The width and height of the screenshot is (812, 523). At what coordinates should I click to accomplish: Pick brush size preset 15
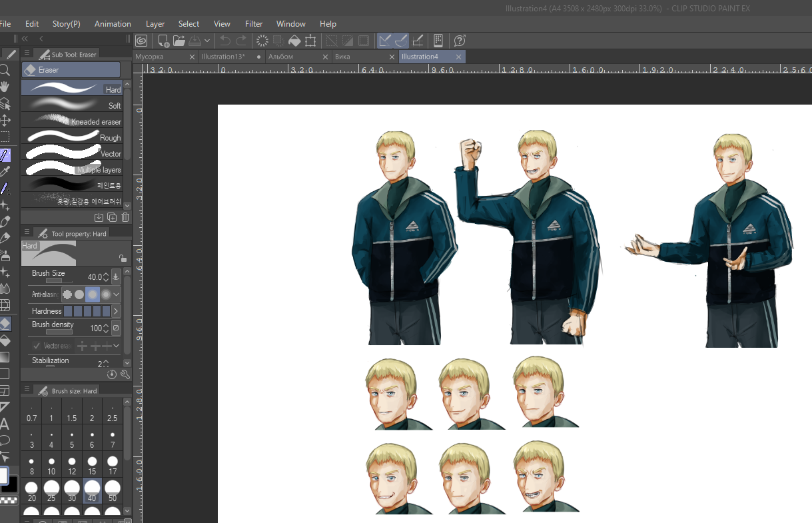pyautogui.click(x=92, y=465)
